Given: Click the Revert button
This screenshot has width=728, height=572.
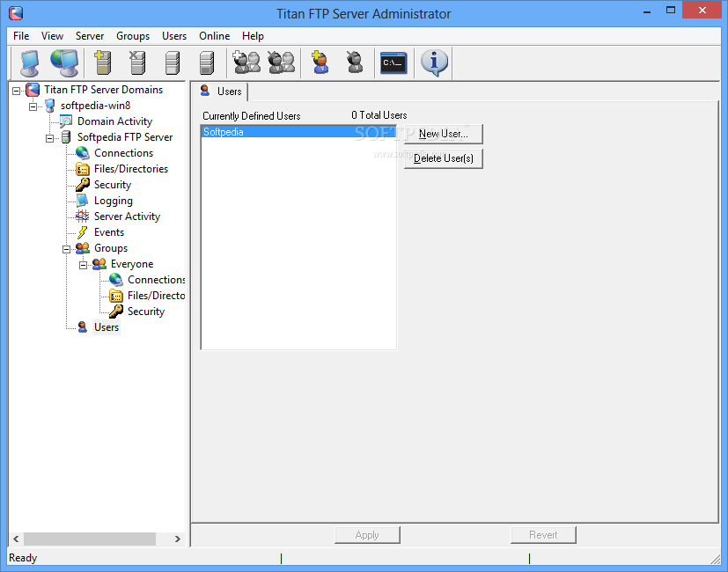Looking at the screenshot, I should point(543,535).
